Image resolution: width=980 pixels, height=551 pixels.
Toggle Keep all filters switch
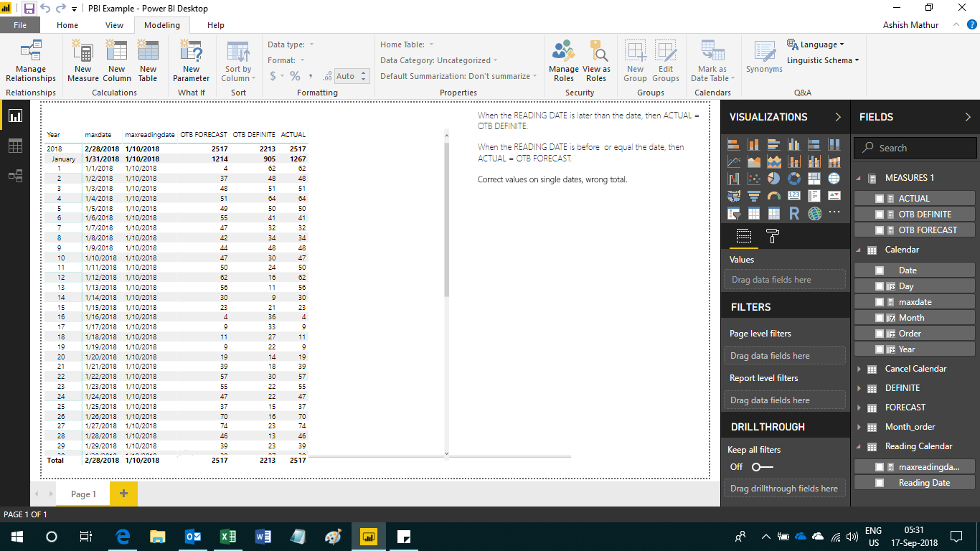pos(762,467)
